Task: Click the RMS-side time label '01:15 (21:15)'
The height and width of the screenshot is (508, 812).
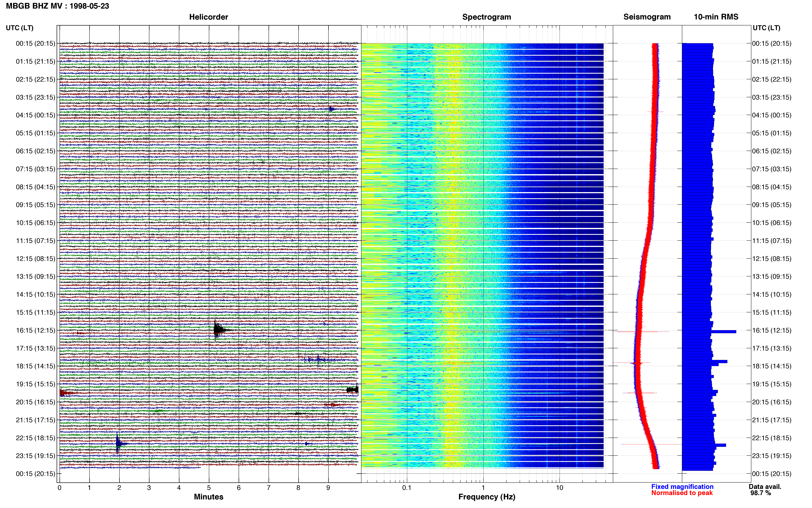Action: point(772,61)
